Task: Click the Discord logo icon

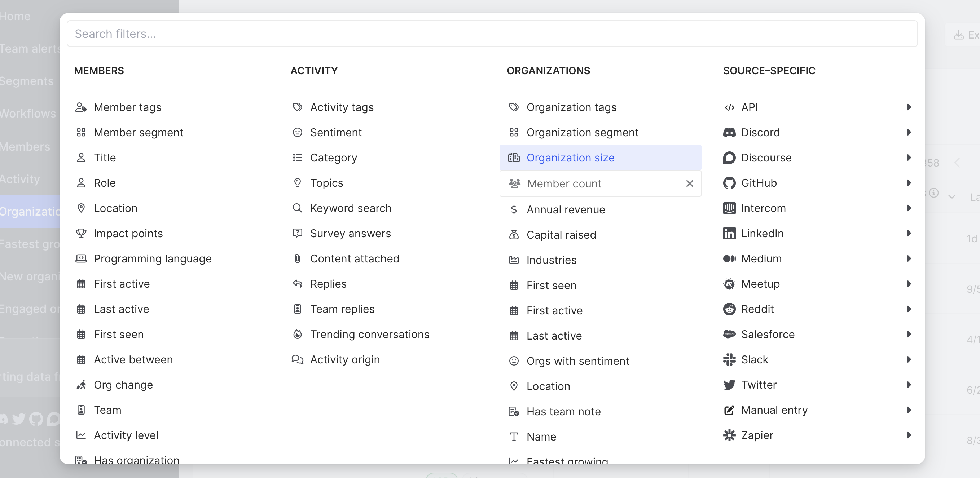Action: click(729, 132)
